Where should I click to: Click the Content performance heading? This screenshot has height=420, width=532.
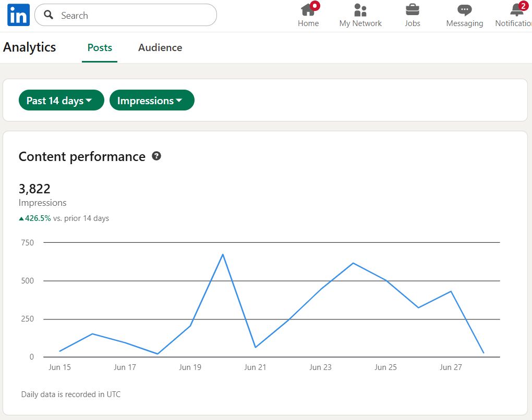pyautogui.click(x=82, y=157)
